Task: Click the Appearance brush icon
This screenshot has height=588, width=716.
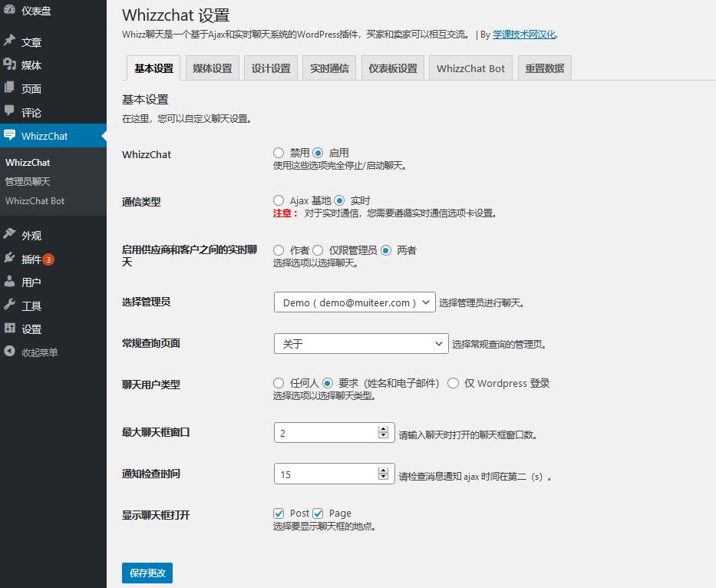Action: point(9,234)
